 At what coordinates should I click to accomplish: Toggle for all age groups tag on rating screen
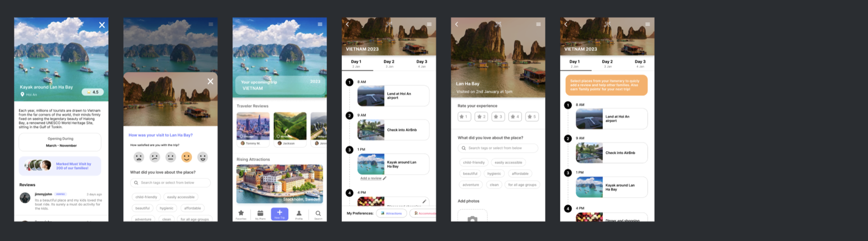522,184
